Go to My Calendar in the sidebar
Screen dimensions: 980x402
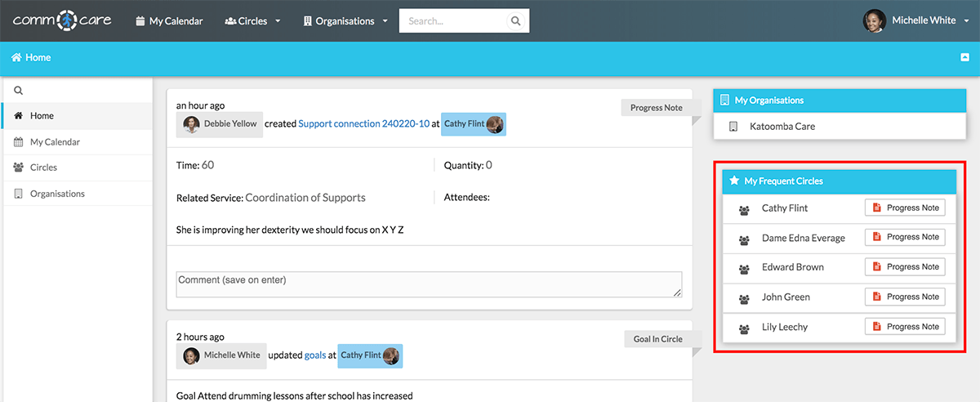click(55, 142)
